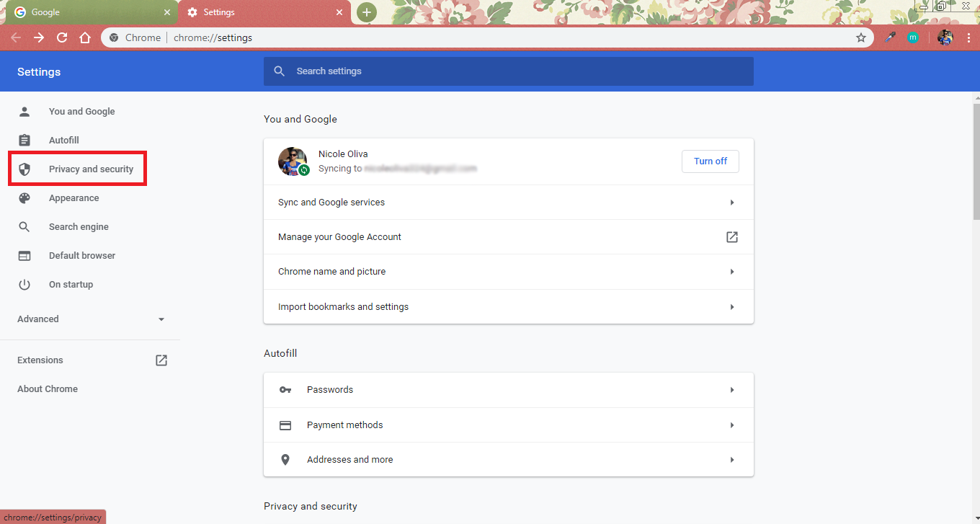Open Autofill in the sidebar
Screen dimensions: 980x524
(64, 141)
